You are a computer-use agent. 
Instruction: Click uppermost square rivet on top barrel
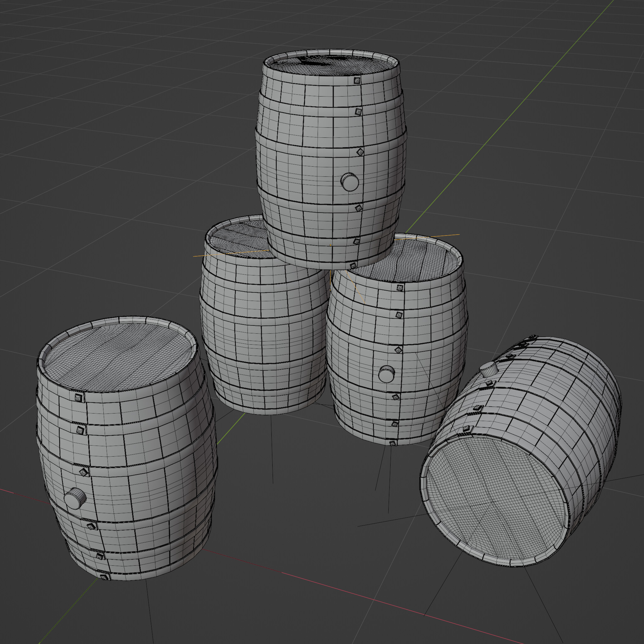click(357, 80)
